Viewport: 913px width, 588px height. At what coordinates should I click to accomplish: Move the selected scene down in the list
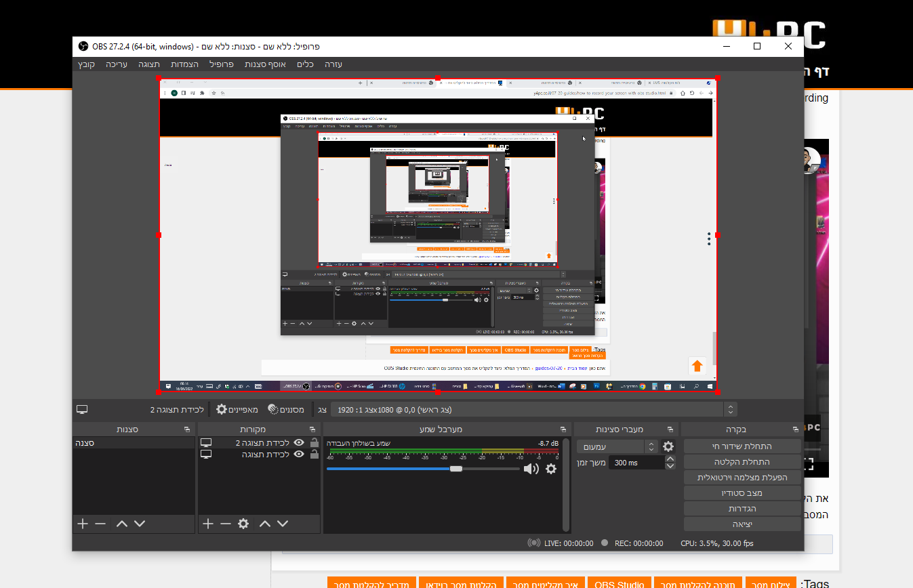(140, 524)
